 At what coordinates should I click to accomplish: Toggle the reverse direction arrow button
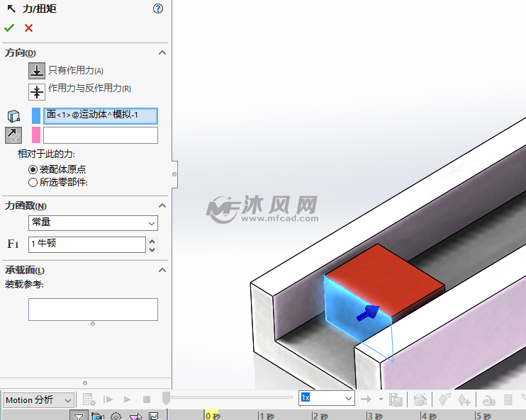pos(13,135)
